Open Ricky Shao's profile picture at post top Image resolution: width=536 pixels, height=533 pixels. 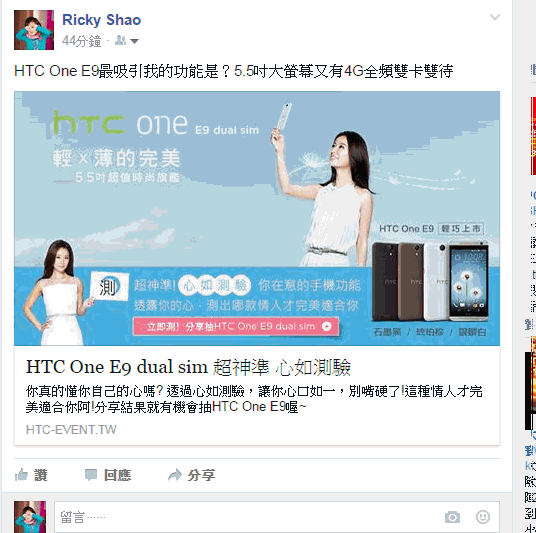pyautogui.click(x=34, y=30)
